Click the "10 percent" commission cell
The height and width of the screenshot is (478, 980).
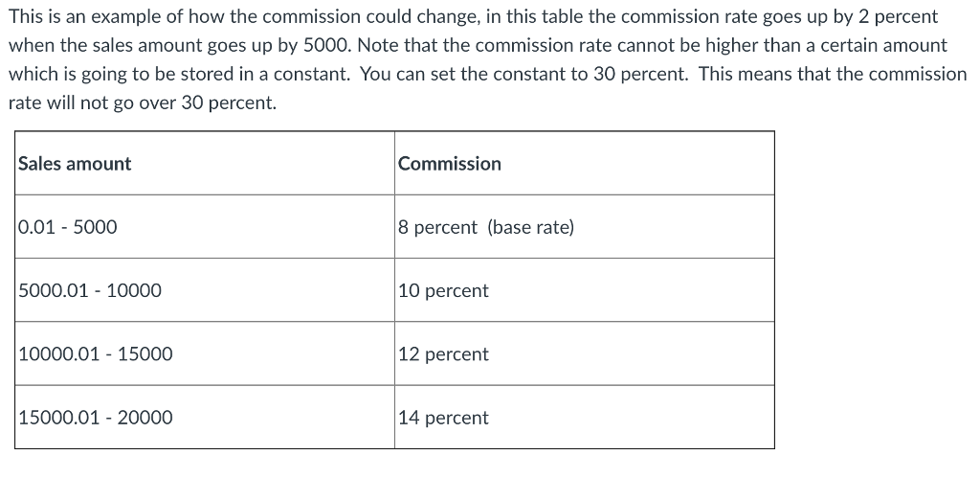[x=585, y=290]
